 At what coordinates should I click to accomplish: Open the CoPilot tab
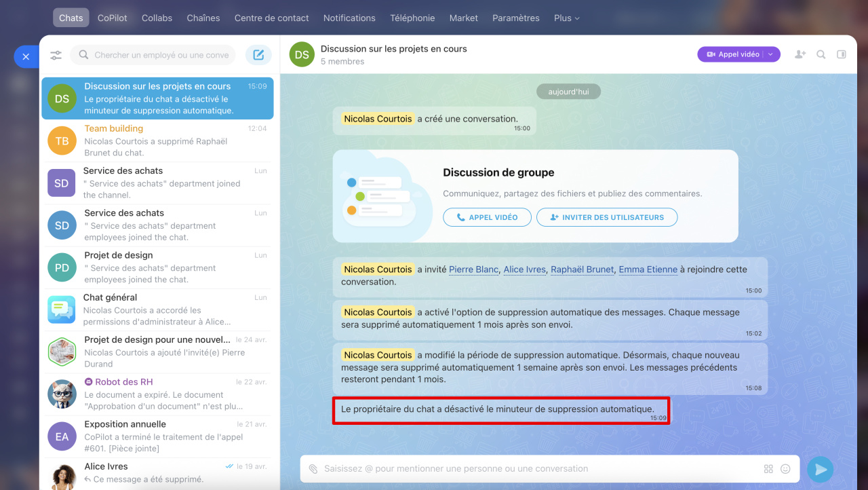click(x=113, y=18)
